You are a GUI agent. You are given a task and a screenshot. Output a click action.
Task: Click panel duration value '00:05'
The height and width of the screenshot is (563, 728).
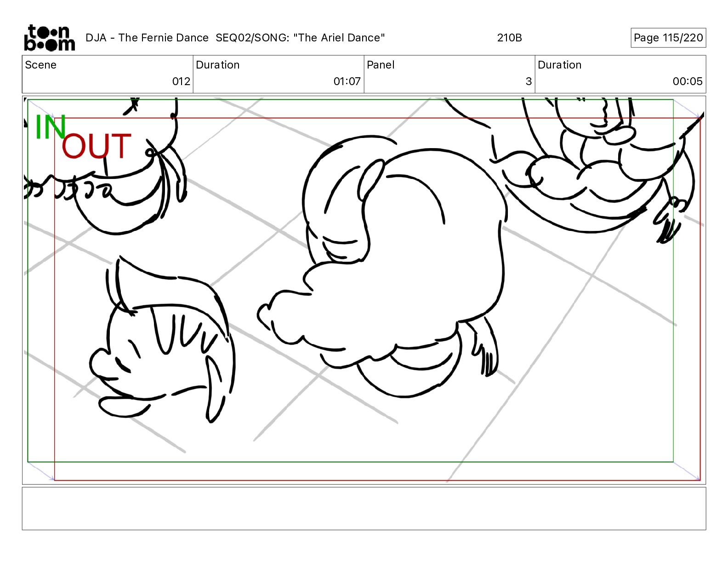coord(688,81)
